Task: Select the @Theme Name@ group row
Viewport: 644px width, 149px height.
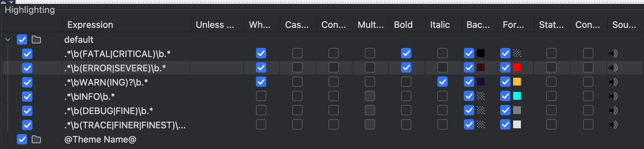Action: tap(100, 140)
